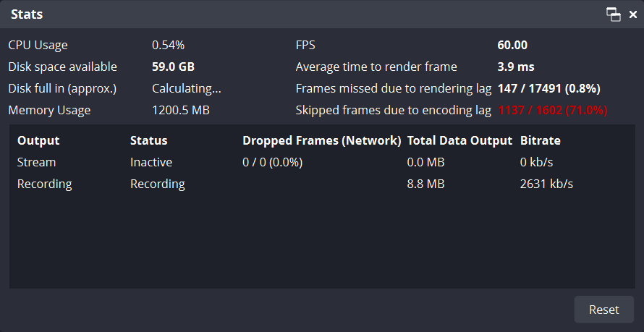Click the Bitrate column header

click(540, 140)
